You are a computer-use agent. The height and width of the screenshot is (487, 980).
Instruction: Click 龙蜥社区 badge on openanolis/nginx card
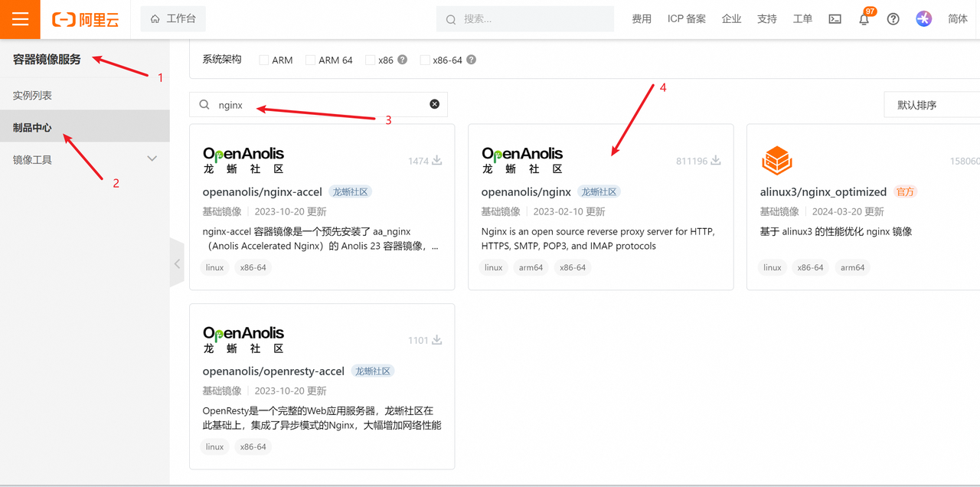[x=599, y=192]
